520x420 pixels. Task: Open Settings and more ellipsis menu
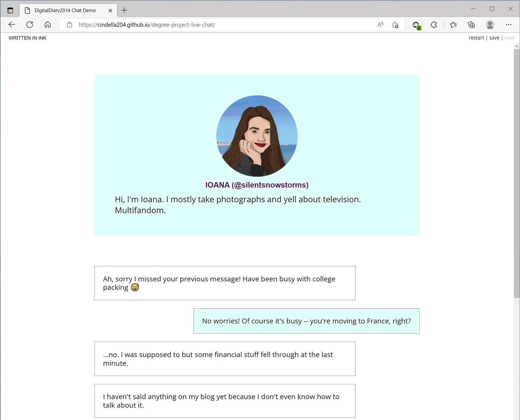(509, 25)
